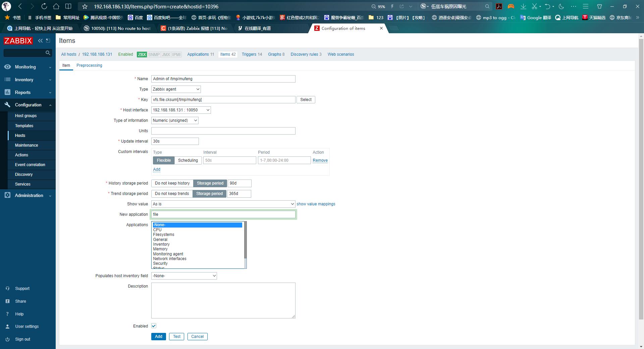Screen dimensions: 644x349
Task: Click Share Z icon
Action: pos(7,301)
